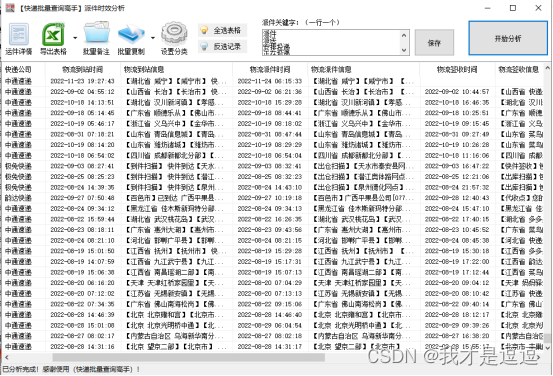Select 到站信息 cell 【天津 天津红桥家园里】
553x376 pixels.
[x=174, y=283]
